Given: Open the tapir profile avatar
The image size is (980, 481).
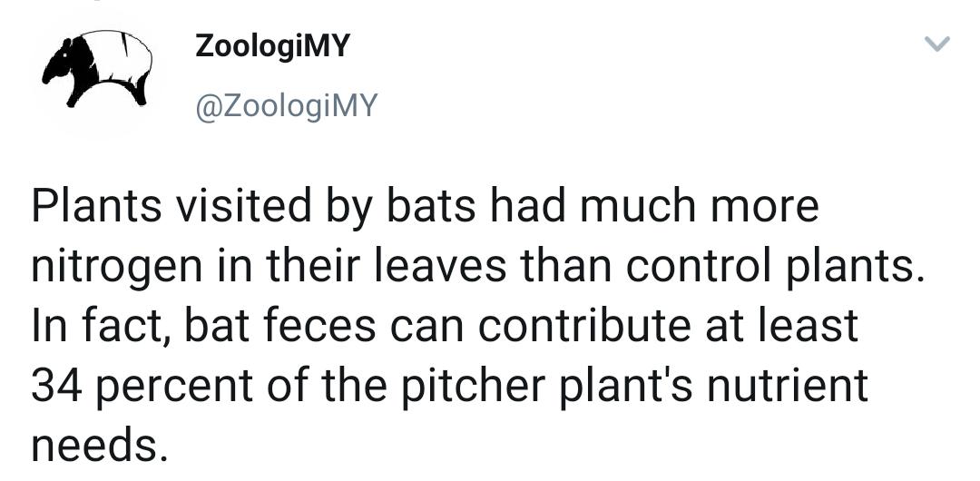Looking at the screenshot, I should pos(97,69).
